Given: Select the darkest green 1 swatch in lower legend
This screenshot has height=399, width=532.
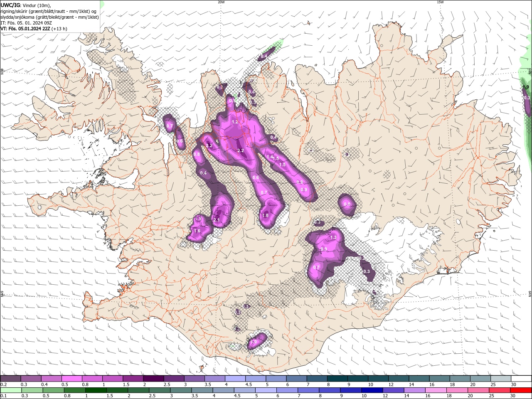Looking at the screenshot, I should (96, 390).
